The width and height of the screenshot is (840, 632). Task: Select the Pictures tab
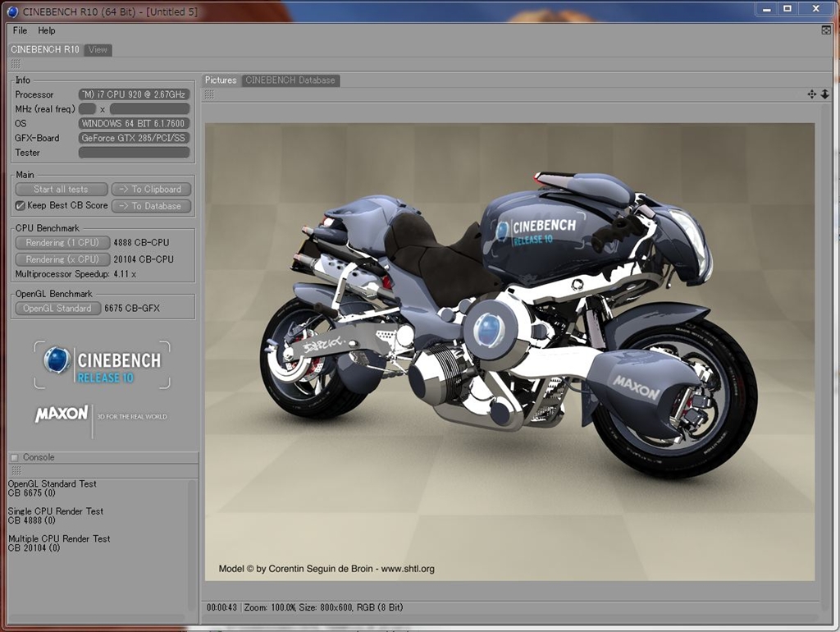click(221, 80)
